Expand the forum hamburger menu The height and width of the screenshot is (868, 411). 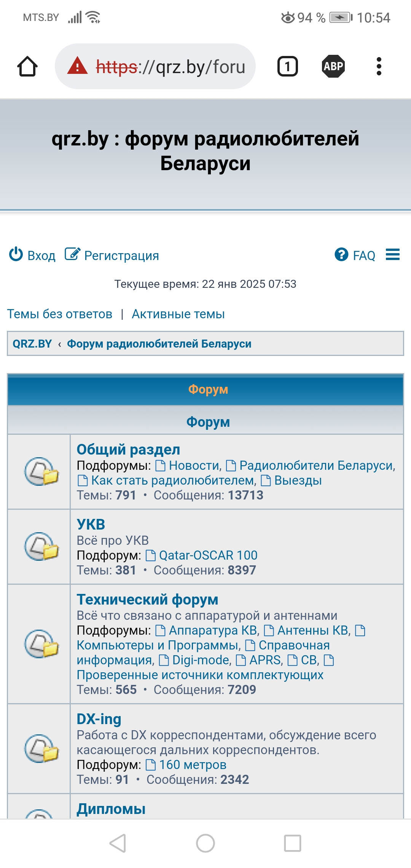point(392,255)
